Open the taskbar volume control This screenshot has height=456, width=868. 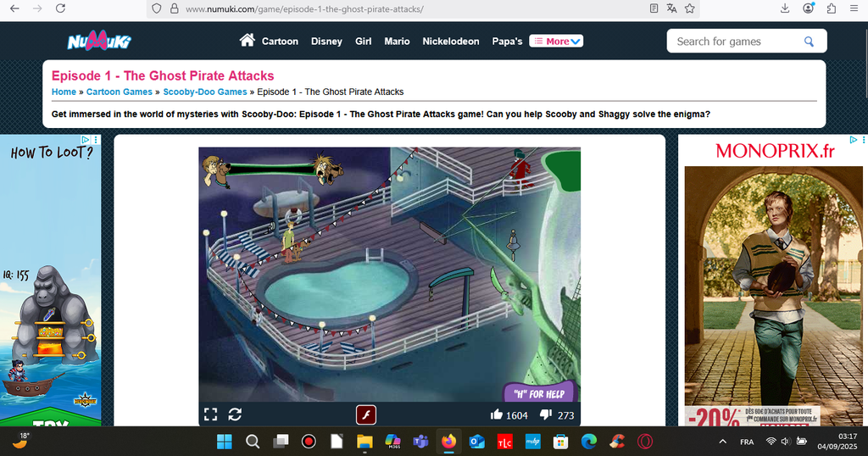(x=785, y=442)
